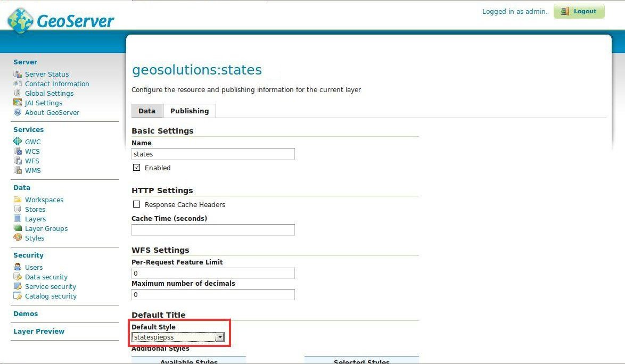625x364 pixels.
Task: Uncheck the Enabled checkbox
Action: tap(136, 168)
